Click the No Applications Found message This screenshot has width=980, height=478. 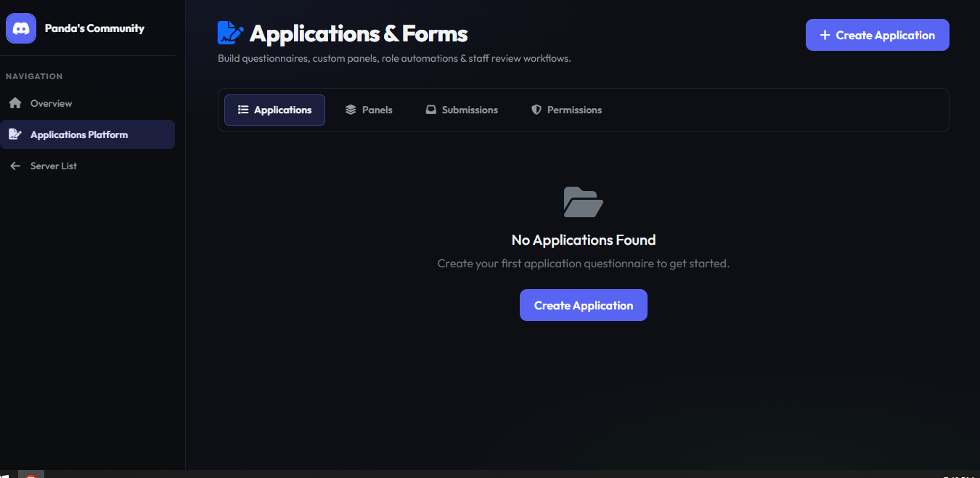(584, 240)
